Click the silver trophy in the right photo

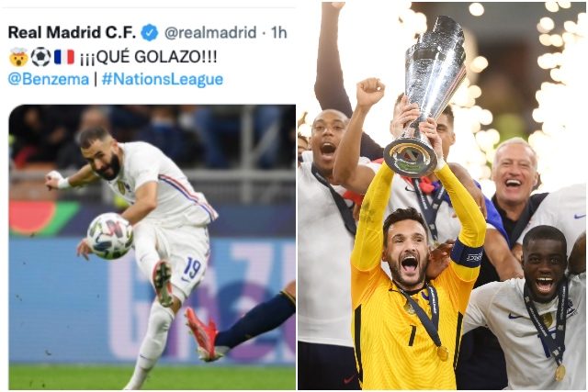point(424,96)
